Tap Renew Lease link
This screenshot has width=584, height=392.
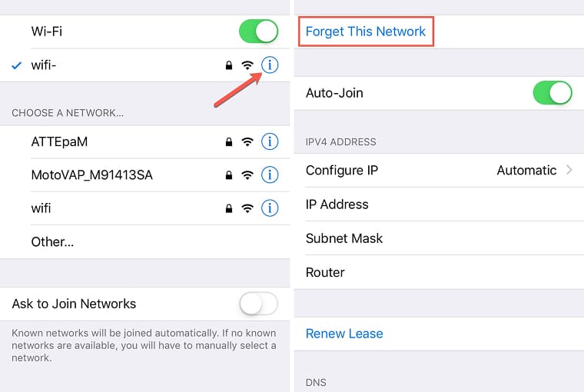coord(344,334)
